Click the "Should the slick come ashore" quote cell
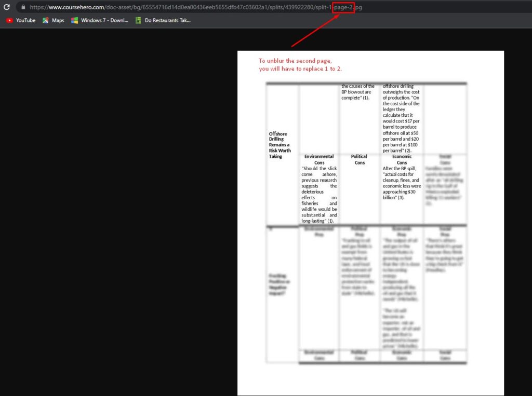 [x=319, y=195]
